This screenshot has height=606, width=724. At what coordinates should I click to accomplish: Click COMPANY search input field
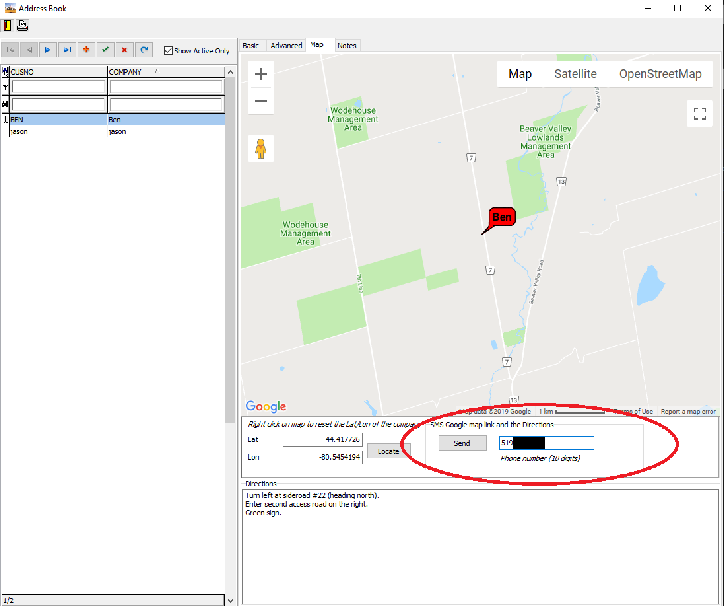166,104
